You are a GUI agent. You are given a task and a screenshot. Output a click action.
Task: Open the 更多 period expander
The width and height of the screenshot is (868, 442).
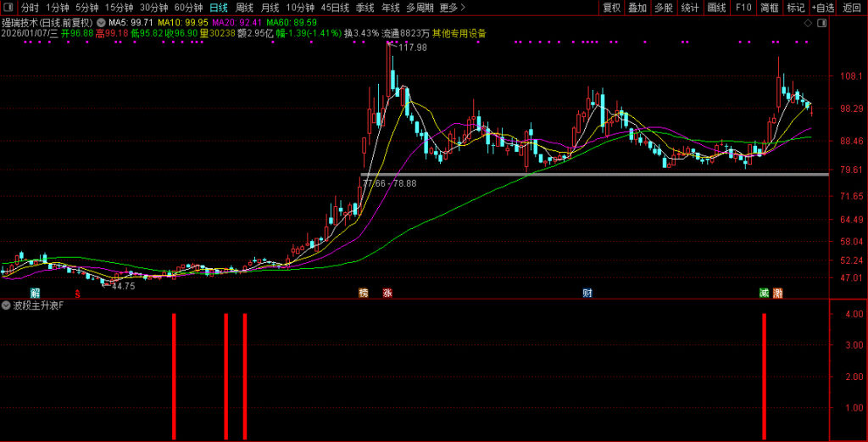coord(453,8)
